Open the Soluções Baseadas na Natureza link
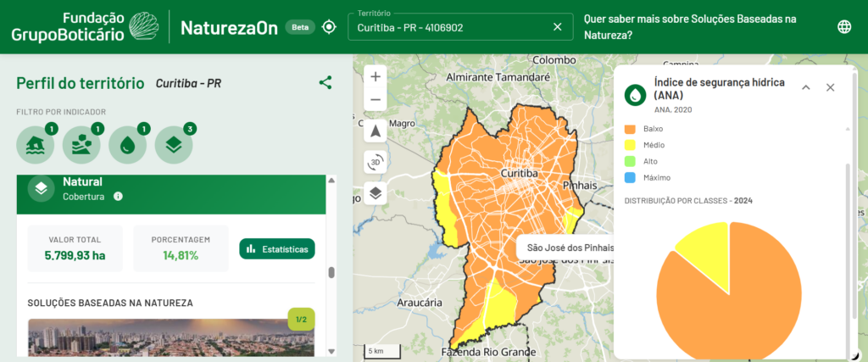 [x=690, y=27]
